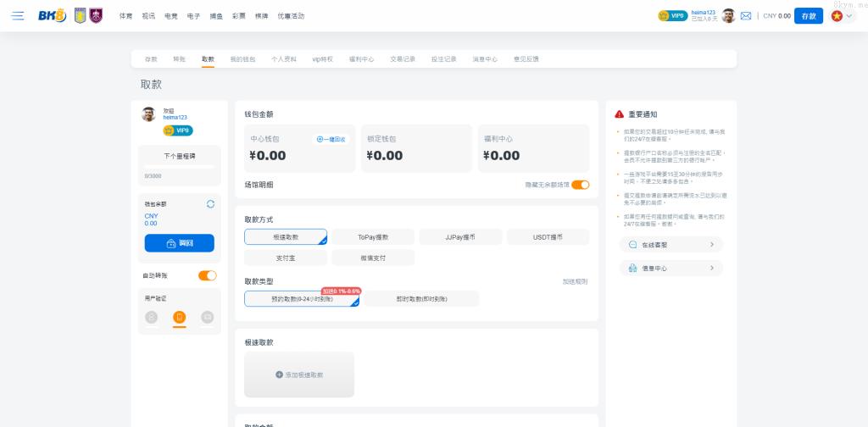Refresh the wallet balance in sidebar
868x427 pixels.
click(x=210, y=204)
